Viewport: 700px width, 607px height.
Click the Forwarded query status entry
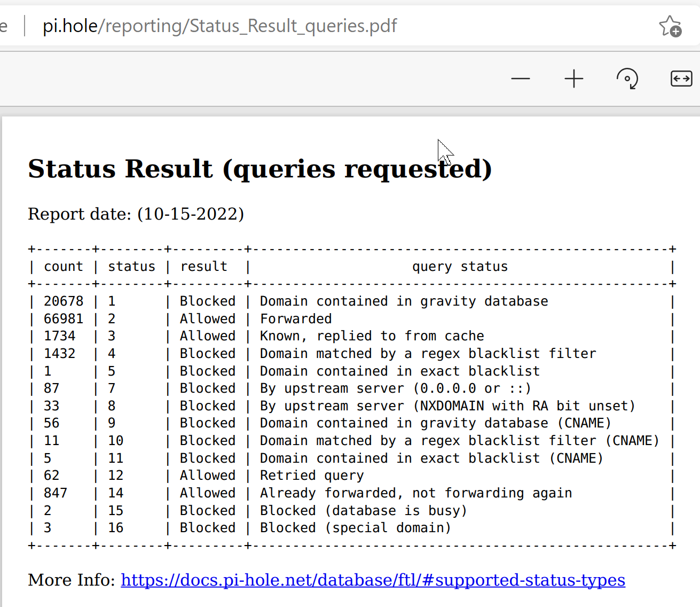pyautogui.click(x=296, y=318)
